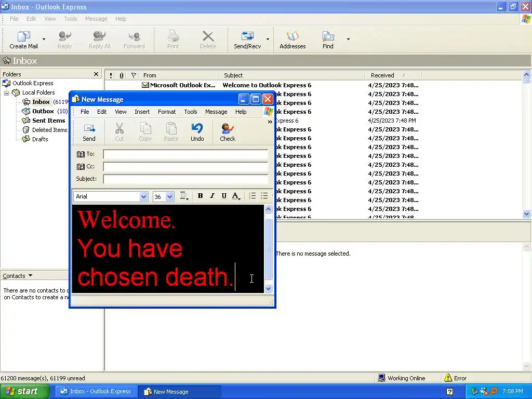Click the Cc address book icon
The width and height of the screenshot is (532, 399).
click(81, 167)
